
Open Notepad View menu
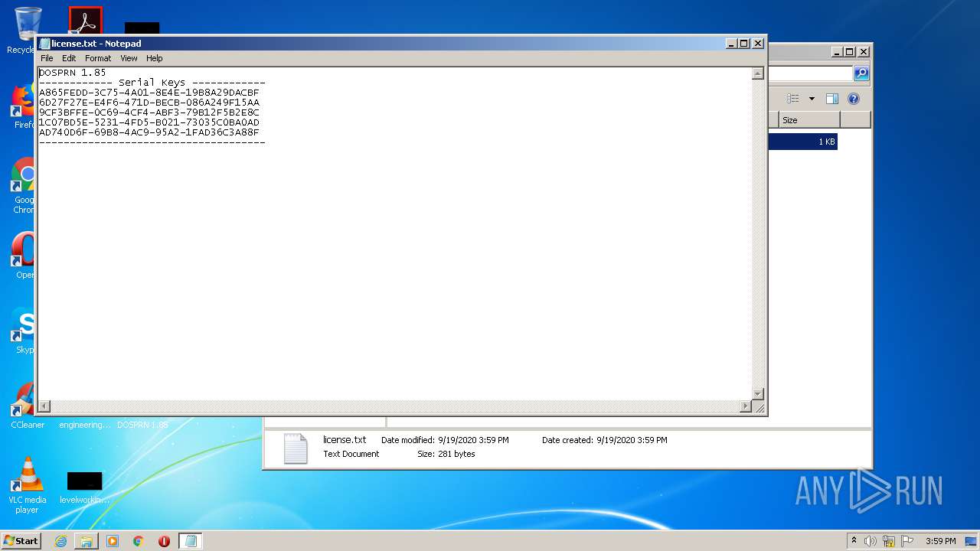(x=129, y=58)
